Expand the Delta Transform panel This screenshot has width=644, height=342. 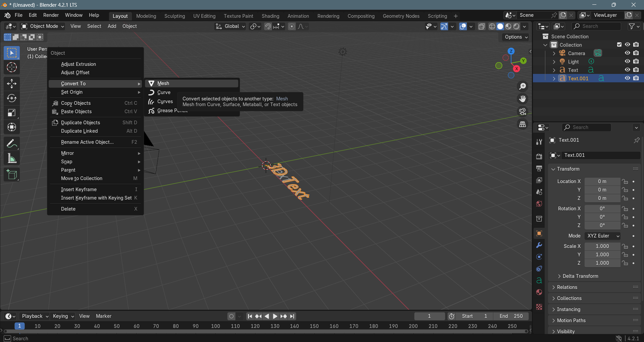click(x=580, y=276)
